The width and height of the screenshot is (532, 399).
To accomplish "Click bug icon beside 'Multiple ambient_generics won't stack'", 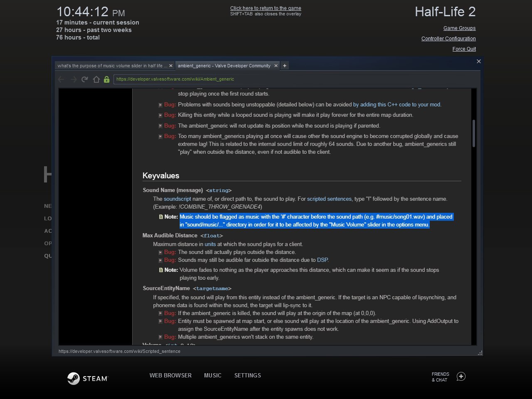I will (x=160, y=337).
